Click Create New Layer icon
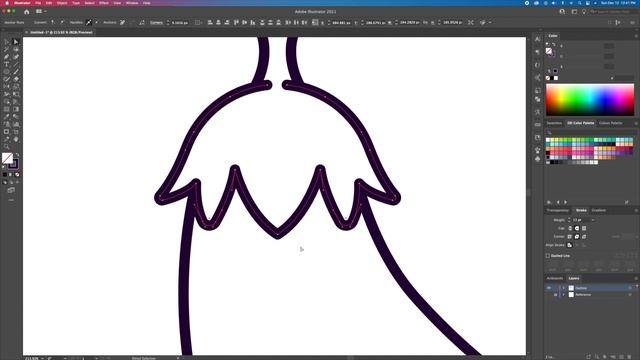The image size is (640, 360). click(x=622, y=357)
